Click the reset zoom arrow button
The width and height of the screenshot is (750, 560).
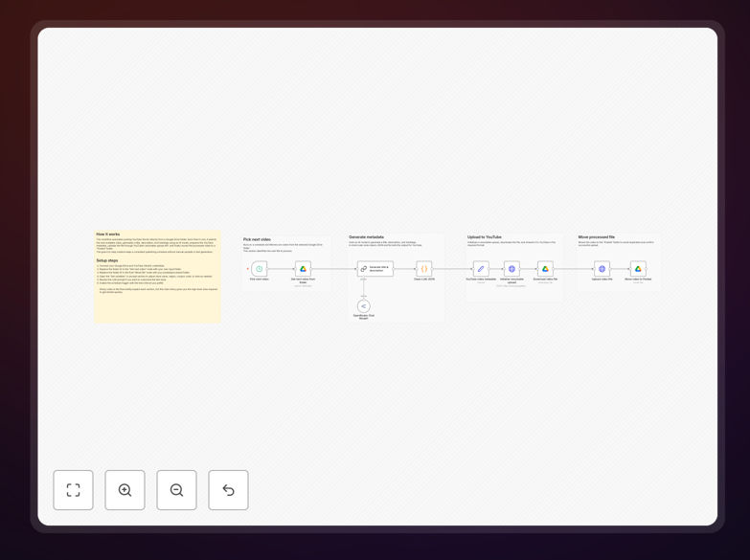coord(228,490)
